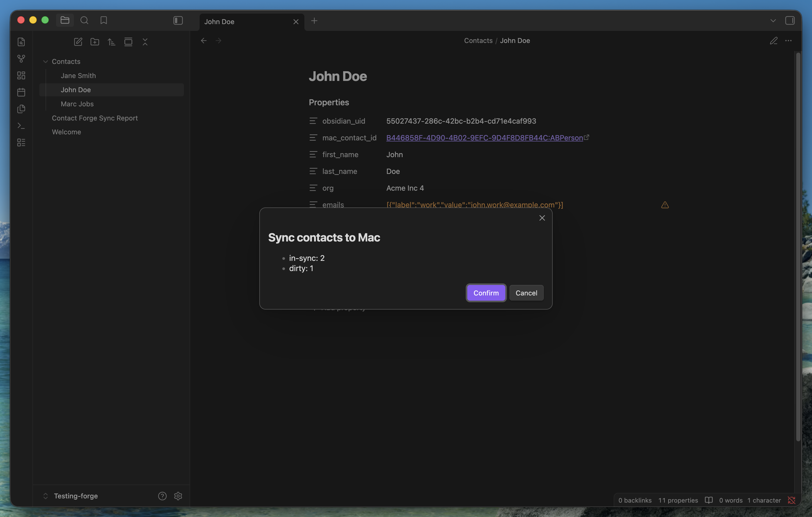Toggle the left sidebar collapse icon

pos(178,21)
